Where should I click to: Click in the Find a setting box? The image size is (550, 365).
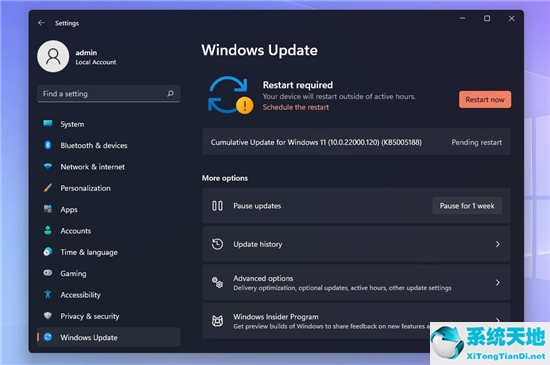click(108, 94)
